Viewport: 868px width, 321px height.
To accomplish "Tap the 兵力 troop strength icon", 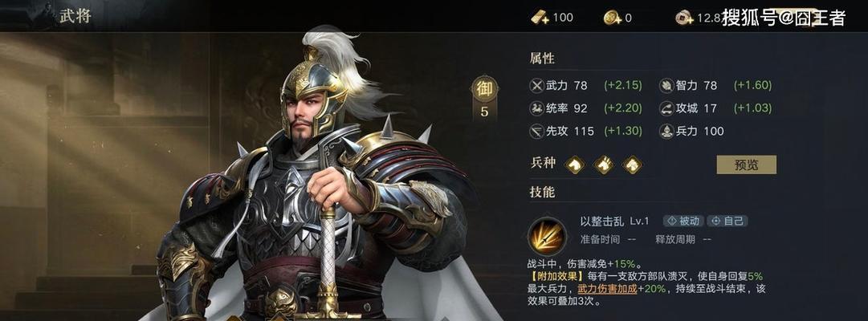I will tap(666, 131).
